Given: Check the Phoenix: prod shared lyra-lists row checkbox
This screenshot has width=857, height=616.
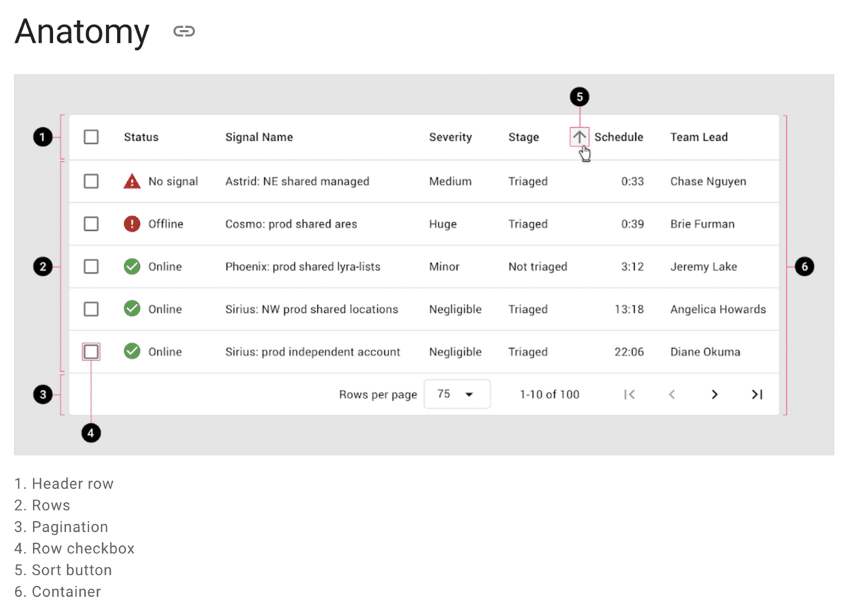Looking at the screenshot, I should [x=91, y=266].
